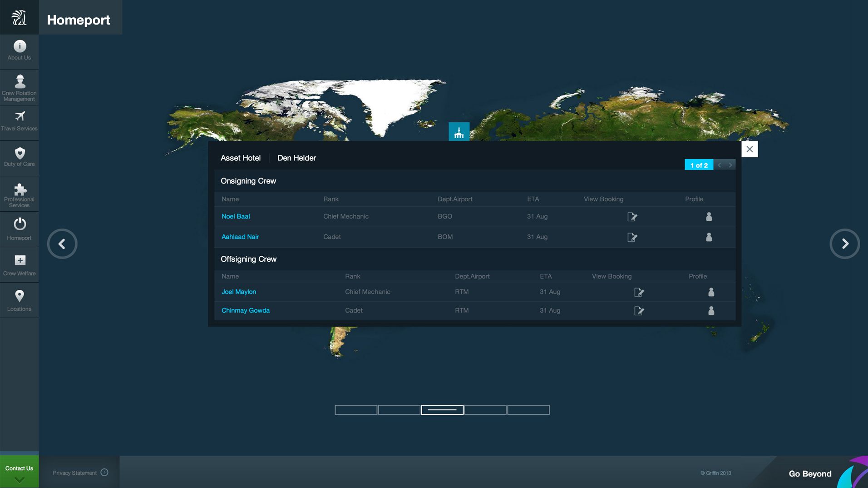Click the Go Beyond tagline
The height and width of the screenshot is (488, 868).
tap(810, 474)
